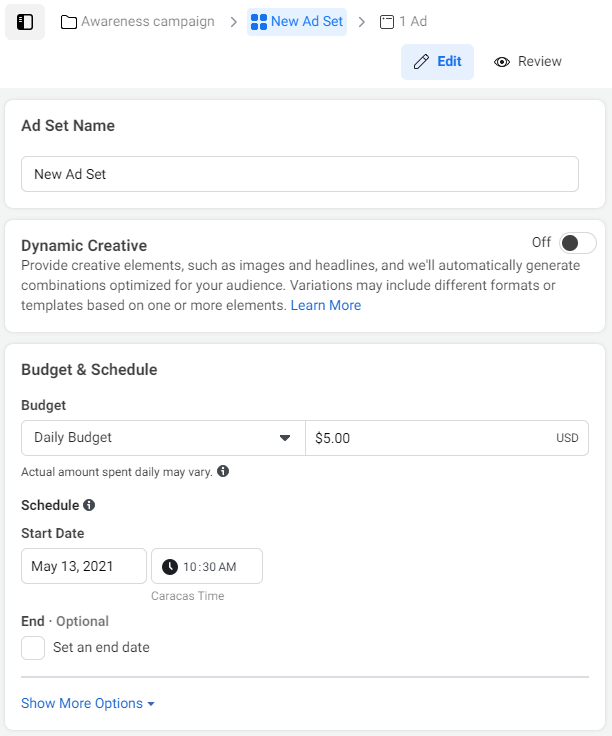The width and height of the screenshot is (612, 736).
Task: Open the Learn More link
Action: pos(326,305)
